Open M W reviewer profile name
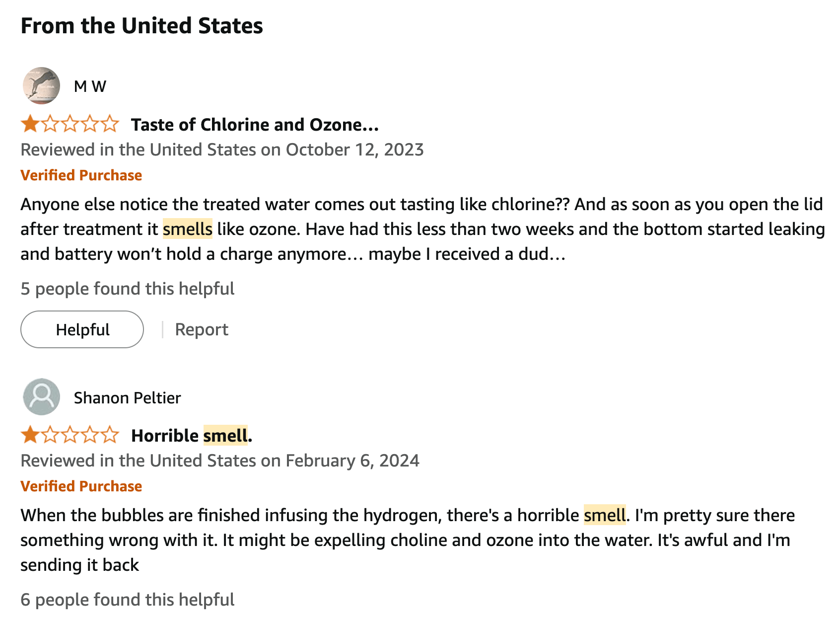Screen dimensions: 840x621 point(90,86)
